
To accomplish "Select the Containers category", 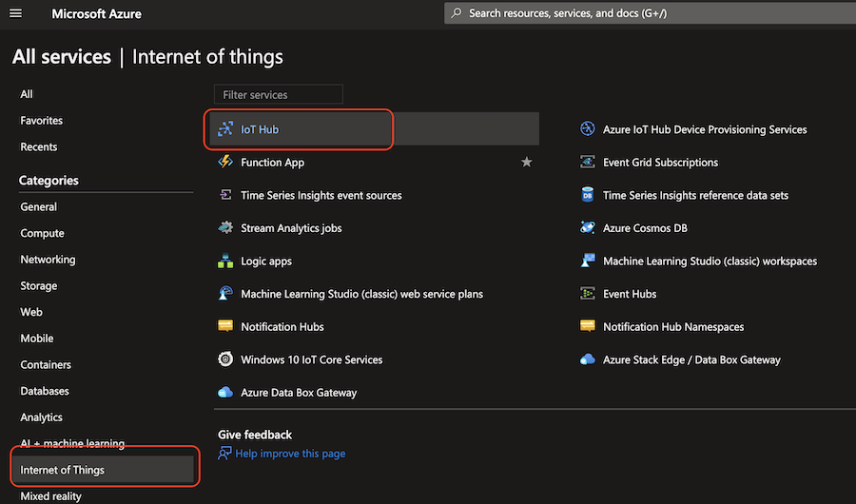I will (46, 364).
